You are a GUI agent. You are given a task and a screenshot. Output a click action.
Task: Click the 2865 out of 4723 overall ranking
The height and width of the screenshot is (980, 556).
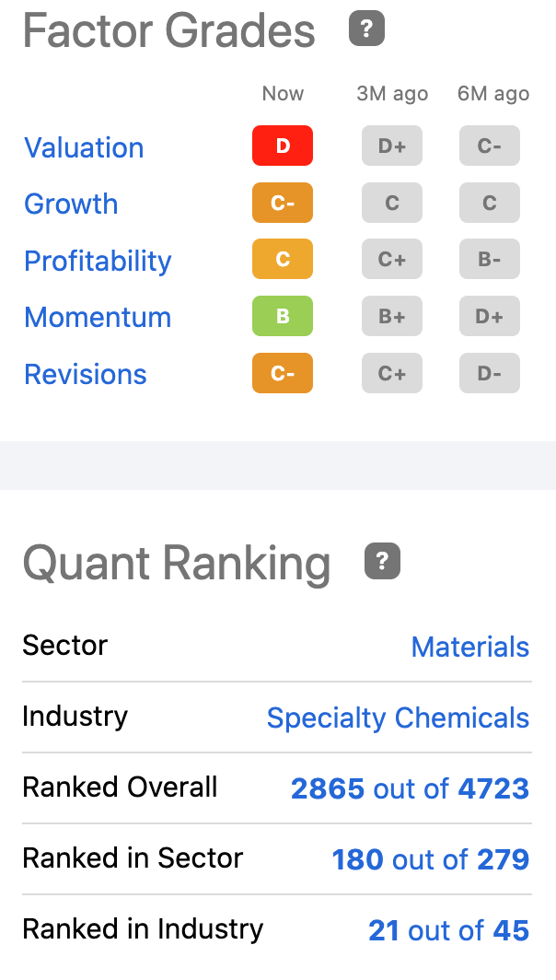[x=410, y=788]
